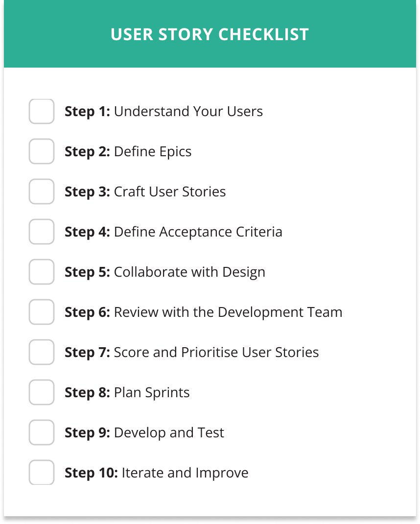Screen dimensions: 420x524
Task: Select 'Score and Prioritise User Stories' label
Action: (x=216, y=352)
